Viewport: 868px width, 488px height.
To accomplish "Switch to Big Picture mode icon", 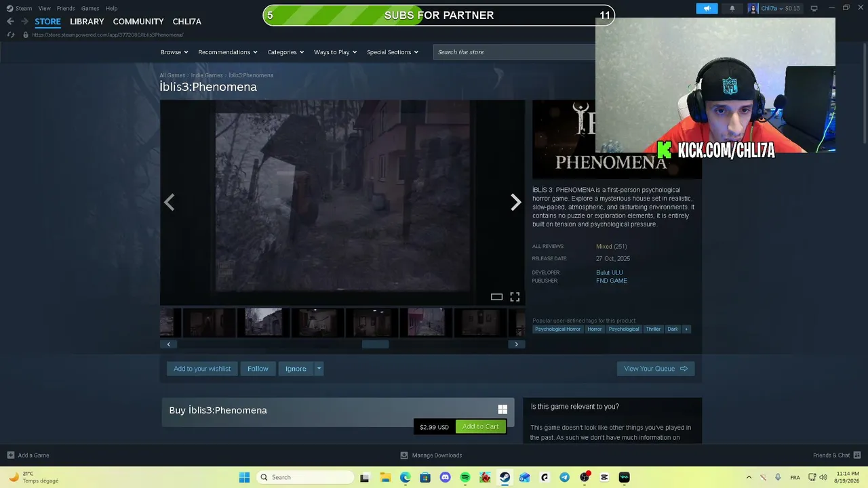I will coord(814,8).
